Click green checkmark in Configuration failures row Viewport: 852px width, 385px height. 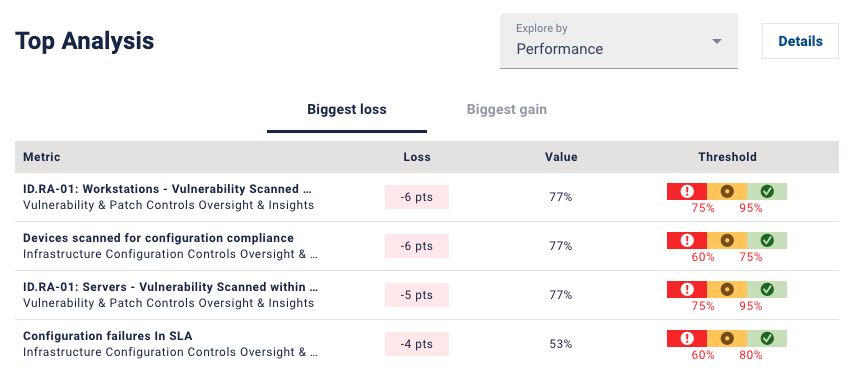[767, 338]
